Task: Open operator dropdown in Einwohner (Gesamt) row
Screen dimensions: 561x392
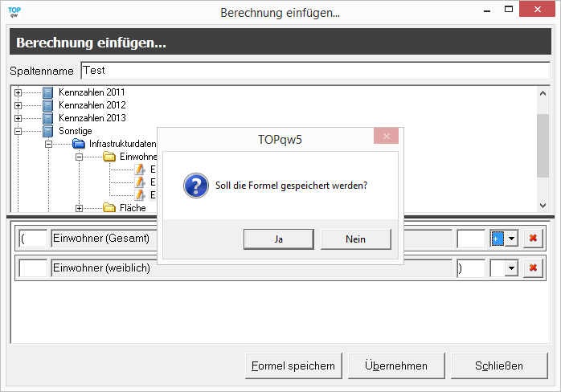Action: pos(512,239)
